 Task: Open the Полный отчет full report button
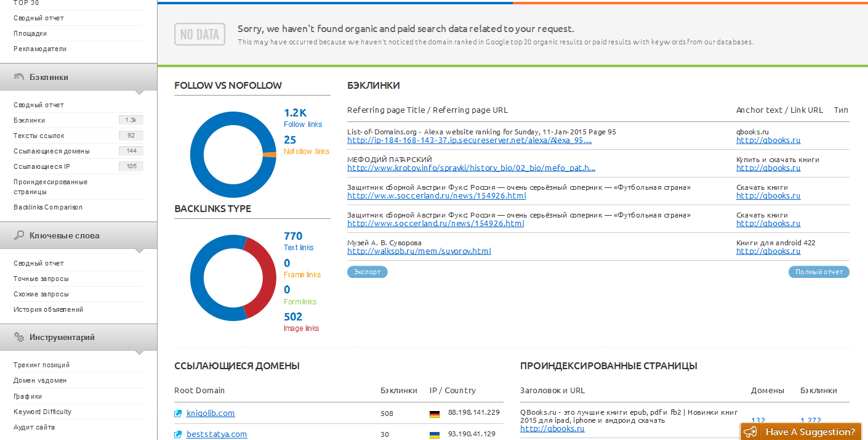tap(818, 272)
